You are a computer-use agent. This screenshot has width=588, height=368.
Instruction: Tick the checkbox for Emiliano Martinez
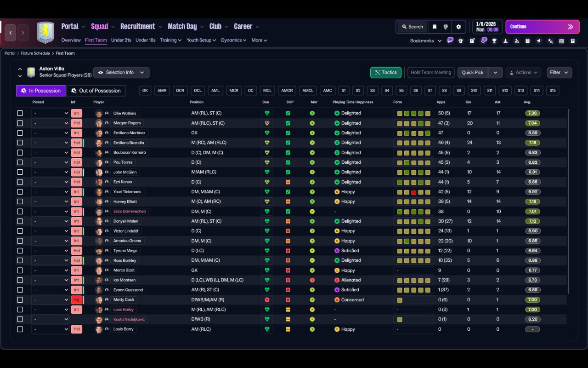pyautogui.click(x=20, y=133)
